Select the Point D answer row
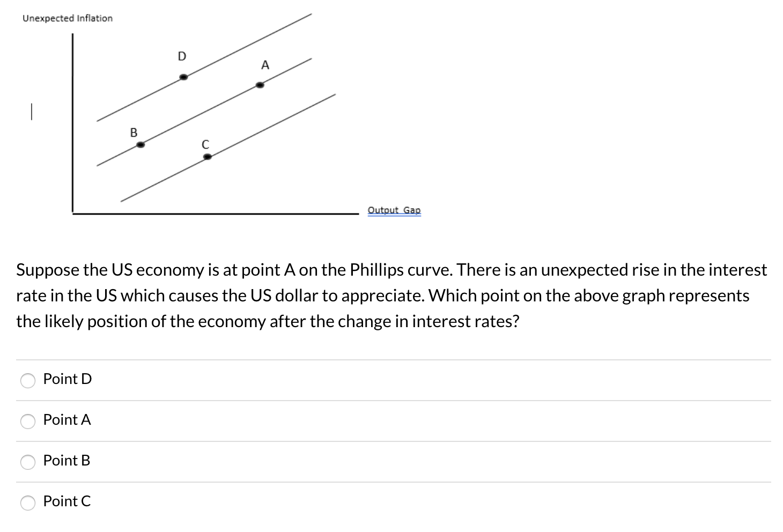 coord(68,379)
